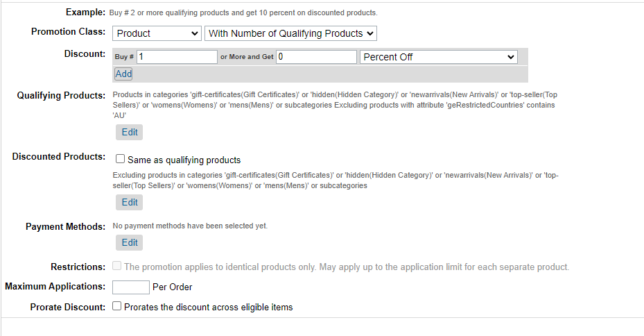The image size is (644, 336).
Task: Edit the Payment Methods selection
Action: click(x=130, y=242)
